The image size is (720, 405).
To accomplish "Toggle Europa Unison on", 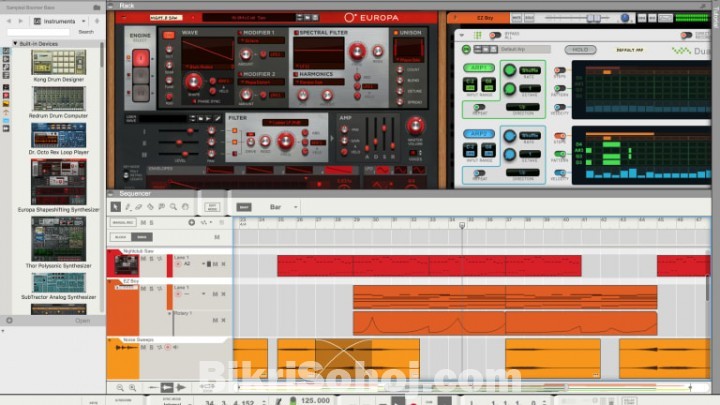I will (395, 33).
